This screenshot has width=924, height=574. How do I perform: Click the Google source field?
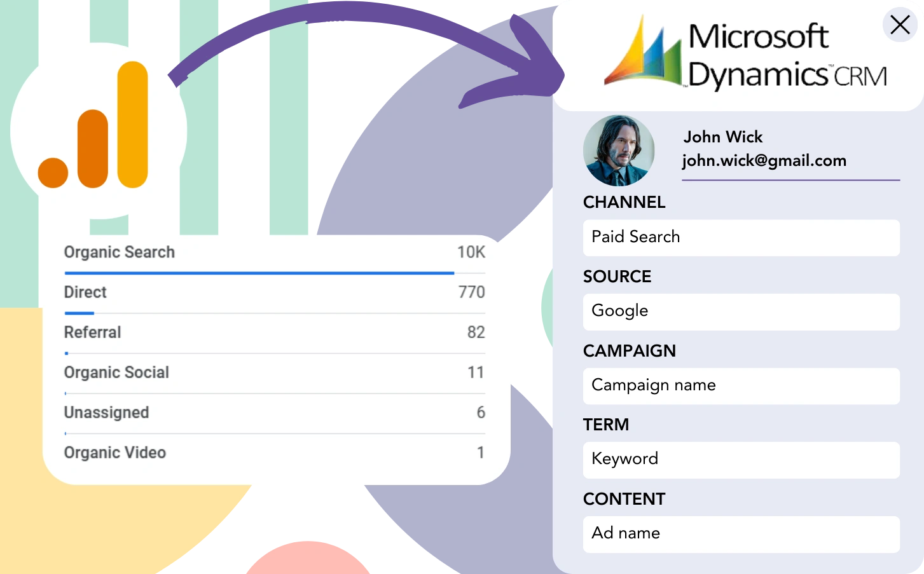pyautogui.click(x=741, y=311)
